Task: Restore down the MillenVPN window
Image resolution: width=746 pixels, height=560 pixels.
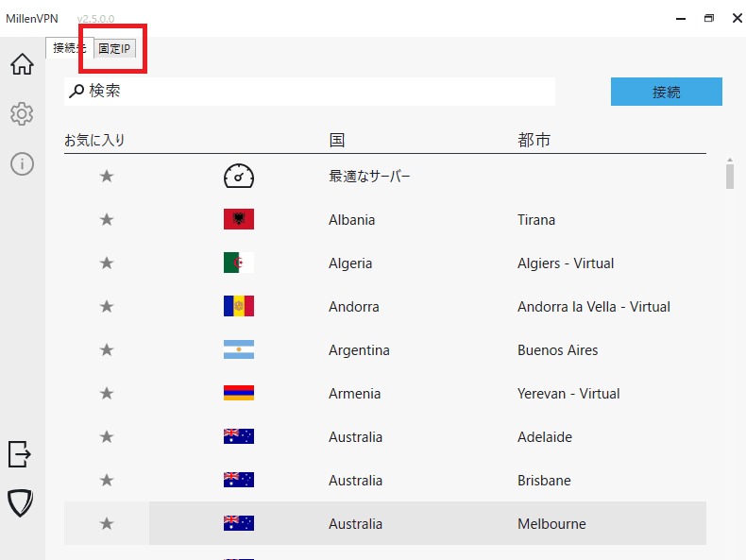Action: 709,18
